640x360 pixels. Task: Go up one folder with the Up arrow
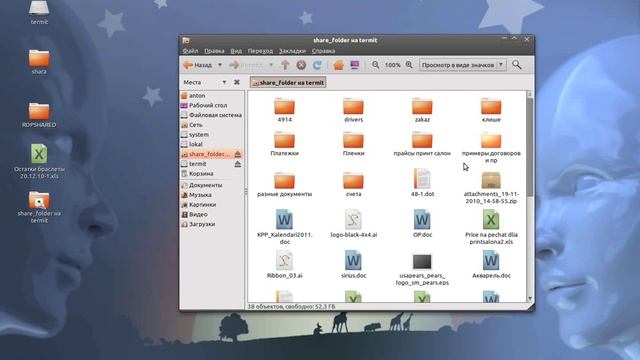285,65
